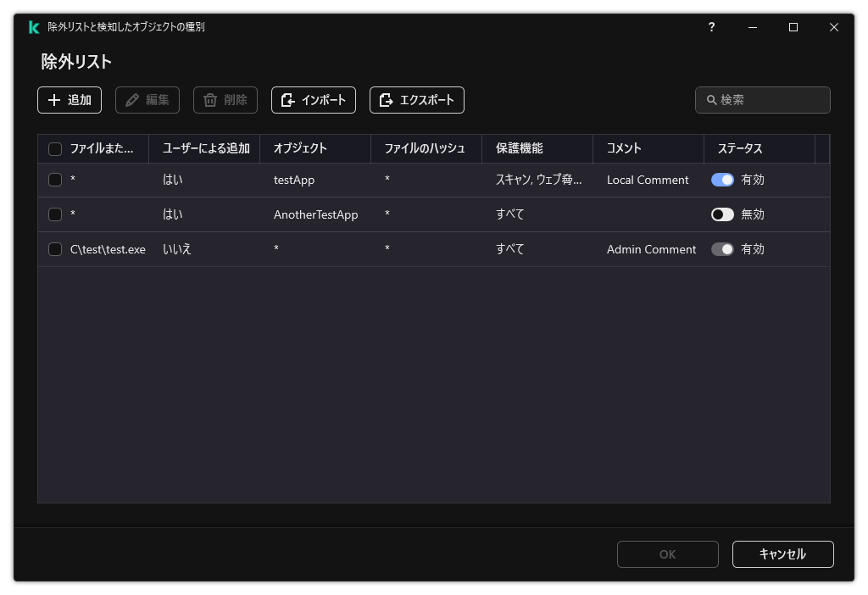Viewport: 868px width, 595px height.
Task: Enable the AnotherTestApp status toggle
Action: [x=722, y=214]
